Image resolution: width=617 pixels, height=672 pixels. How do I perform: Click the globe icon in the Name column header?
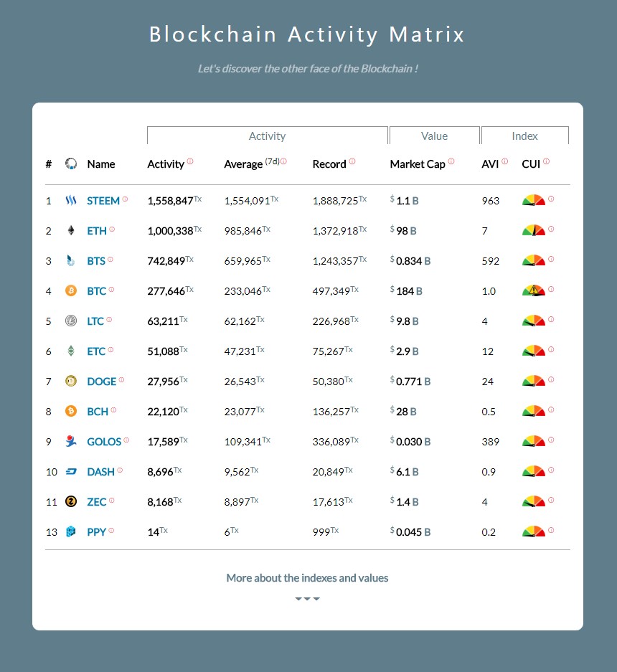click(70, 164)
